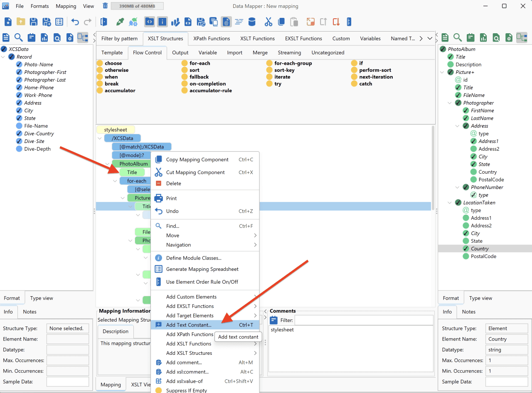
Task: Click the scissors cut icon in toolbar
Action: 268,22
